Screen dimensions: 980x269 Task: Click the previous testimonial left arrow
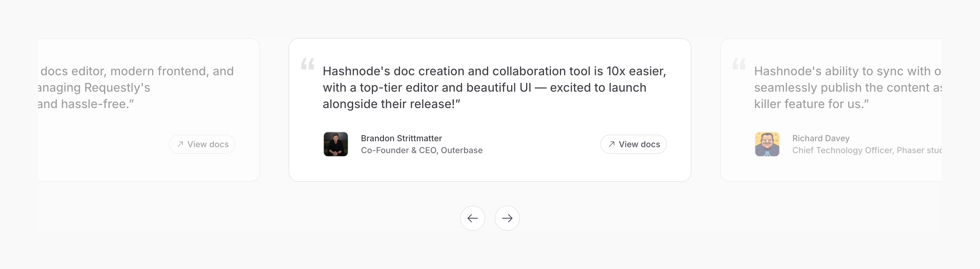coord(472,218)
